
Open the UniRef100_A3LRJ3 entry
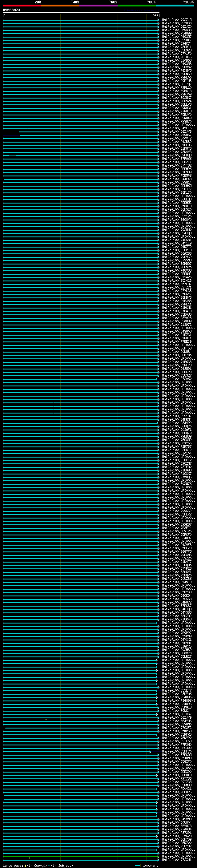[x=177, y=250]
